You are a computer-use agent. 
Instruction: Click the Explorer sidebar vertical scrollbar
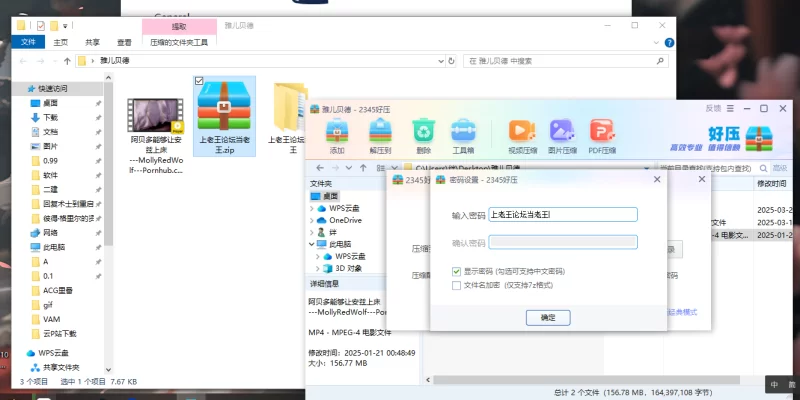tap(108, 163)
